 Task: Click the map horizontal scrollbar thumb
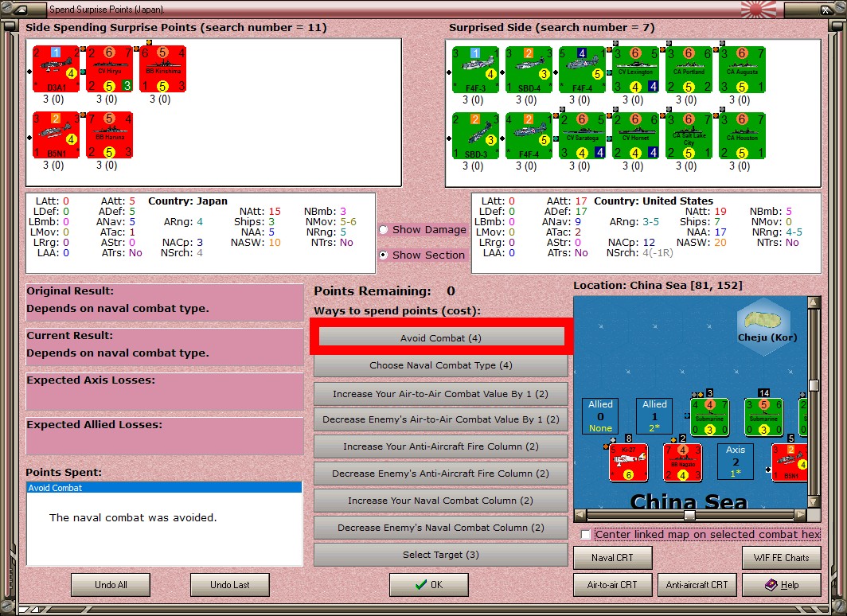tap(689, 515)
